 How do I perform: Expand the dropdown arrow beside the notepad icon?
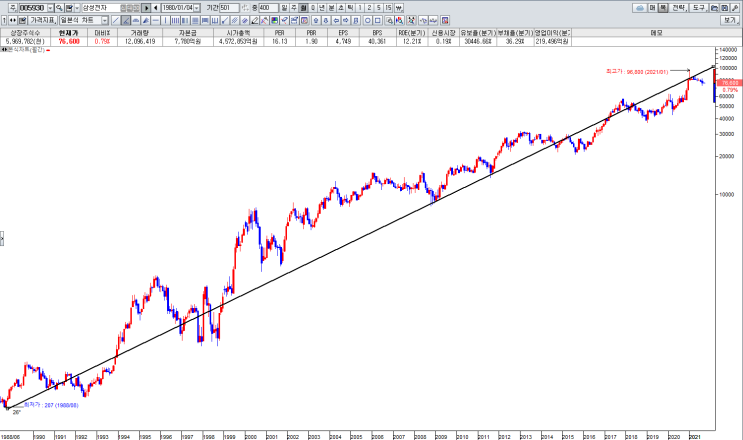click(77, 8)
